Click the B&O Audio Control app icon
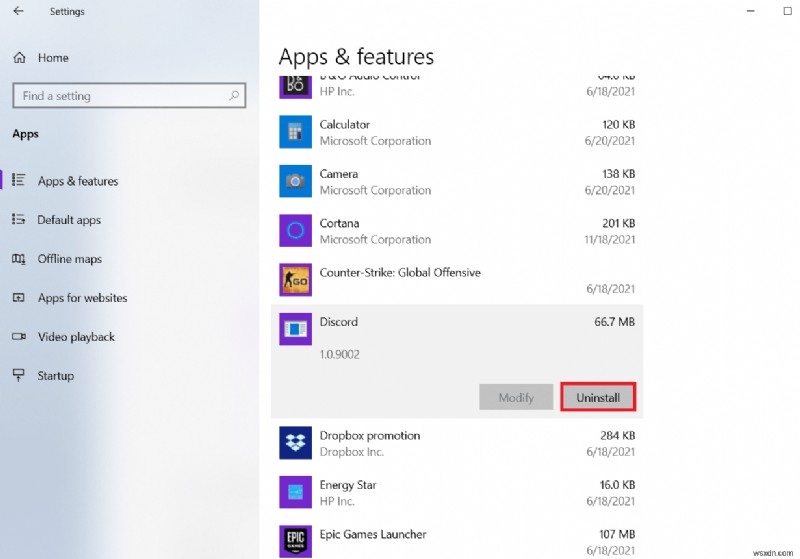Viewport: 800px width, 559px height. click(x=295, y=87)
